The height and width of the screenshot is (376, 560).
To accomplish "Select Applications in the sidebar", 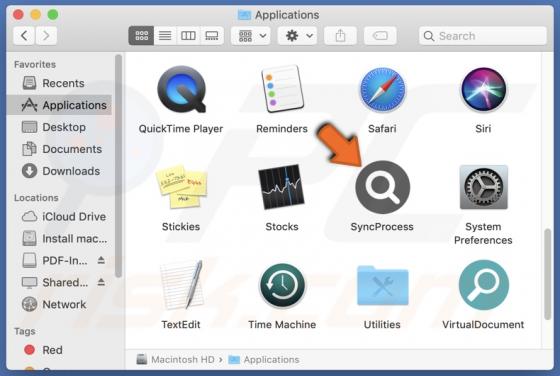I will [x=60, y=105].
